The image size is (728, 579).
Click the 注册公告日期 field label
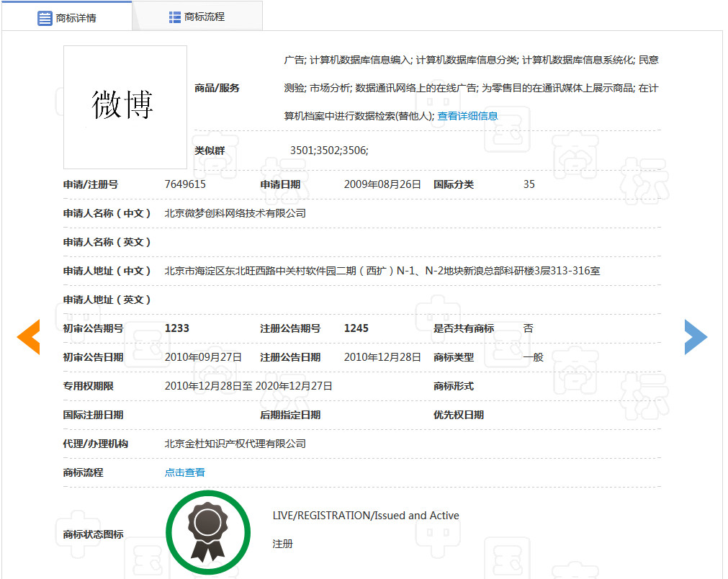pos(290,357)
